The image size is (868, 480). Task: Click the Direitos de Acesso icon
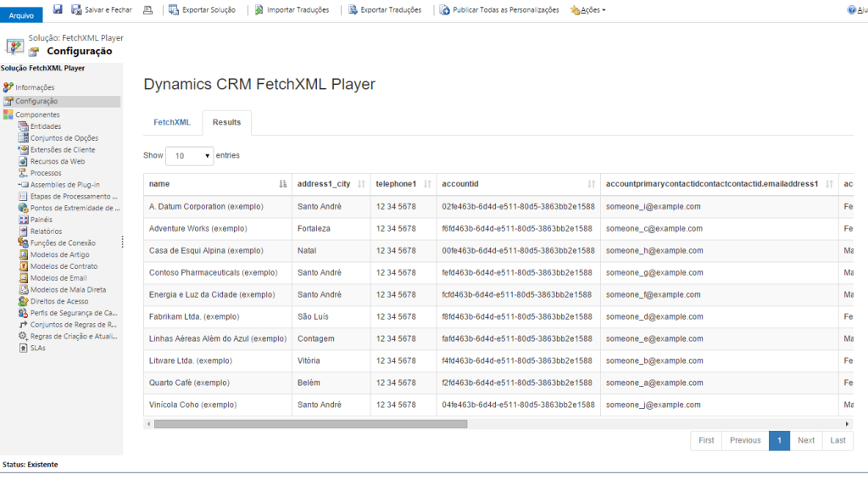click(x=23, y=301)
